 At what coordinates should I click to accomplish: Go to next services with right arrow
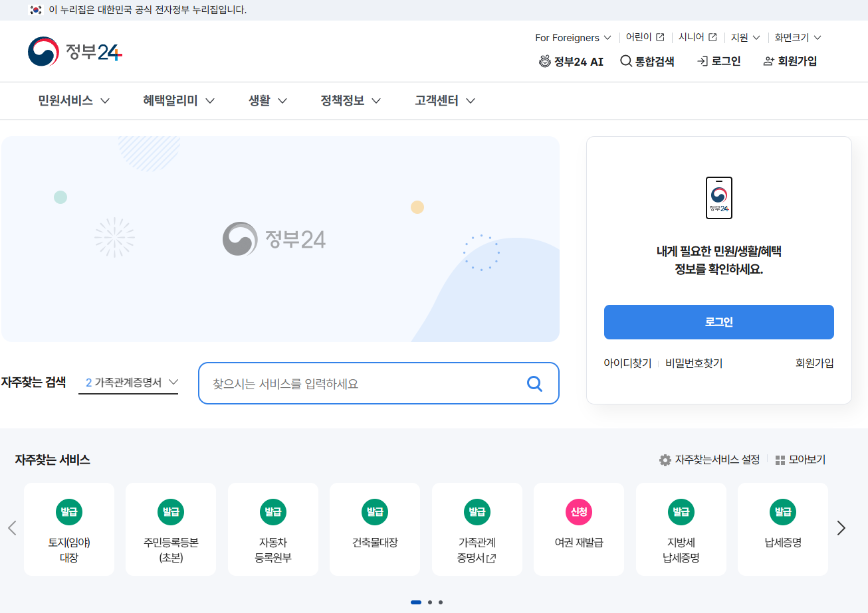coord(841,528)
